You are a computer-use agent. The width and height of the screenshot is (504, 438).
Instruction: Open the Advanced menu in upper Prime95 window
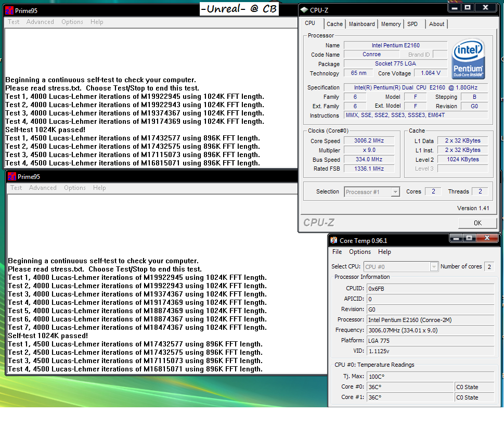tap(40, 22)
